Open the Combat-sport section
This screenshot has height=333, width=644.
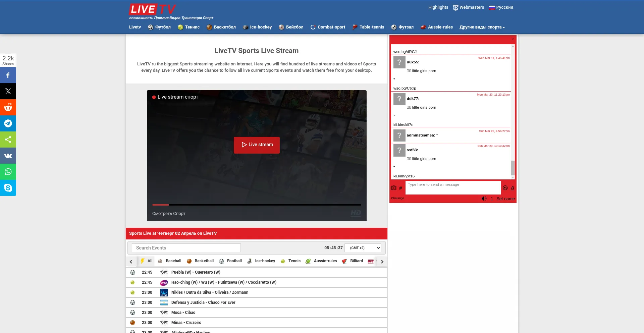pyautogui.click(x=328, y=27)
